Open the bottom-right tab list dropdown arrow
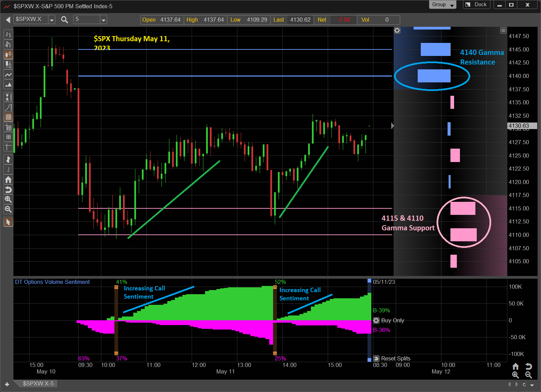 532,385
